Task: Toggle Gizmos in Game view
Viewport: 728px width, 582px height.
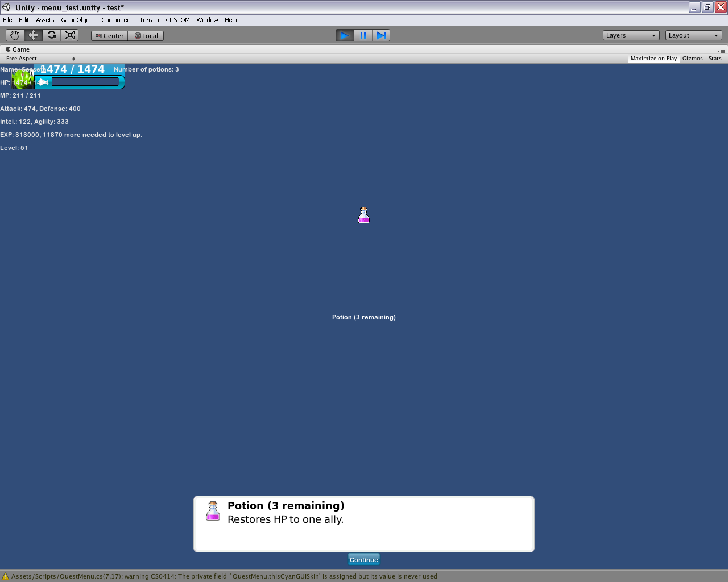Action: coord(693,59)
